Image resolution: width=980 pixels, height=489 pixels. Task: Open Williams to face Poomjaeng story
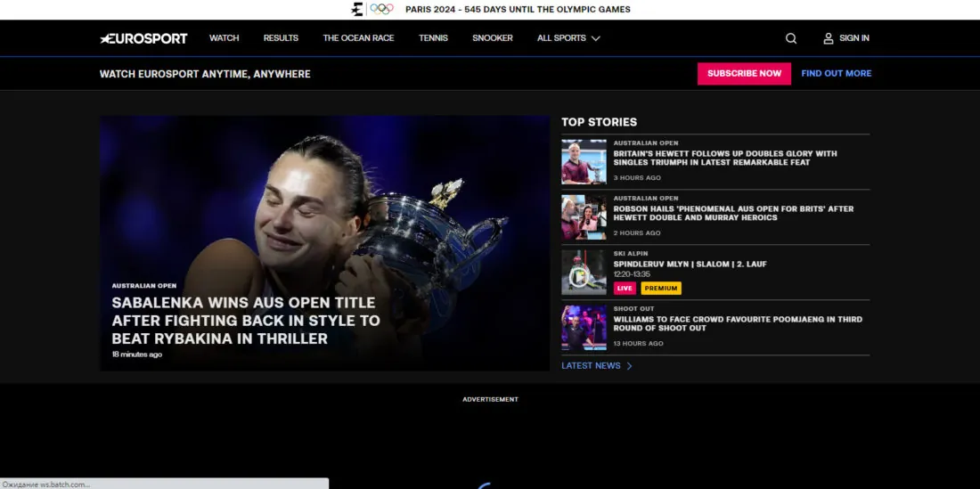click(x=738, y=323)
